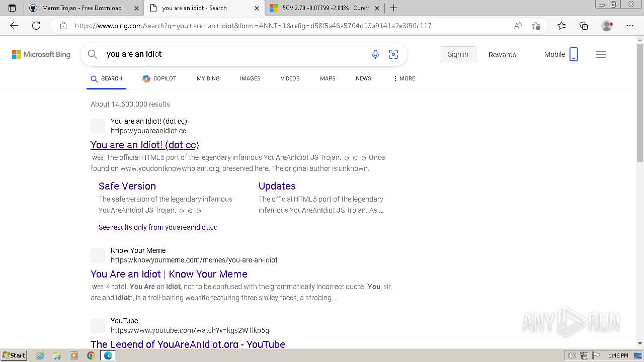Viewport: 644px width, 362px height.
Task: Click the knowyourmeme.com URL text
Action: 194,260
